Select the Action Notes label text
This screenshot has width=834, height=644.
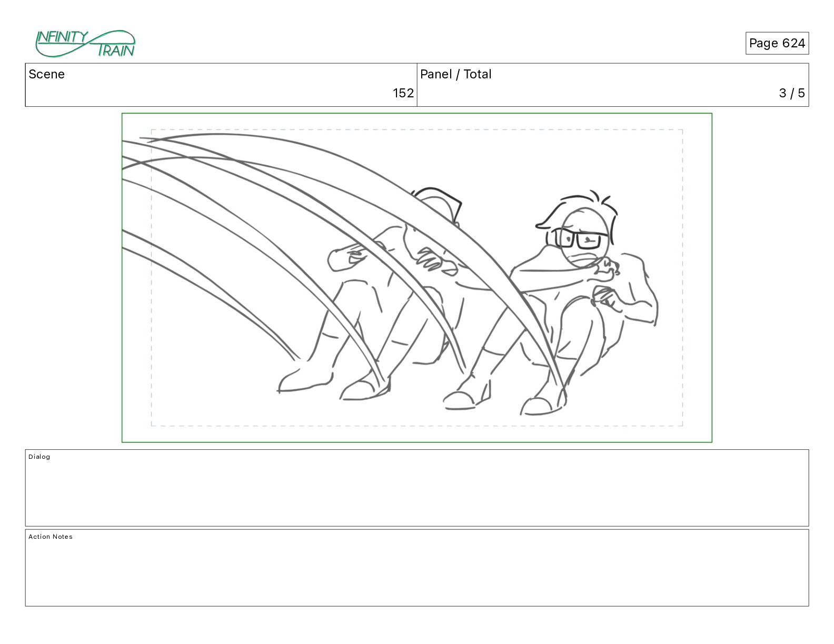click(51, 537)
